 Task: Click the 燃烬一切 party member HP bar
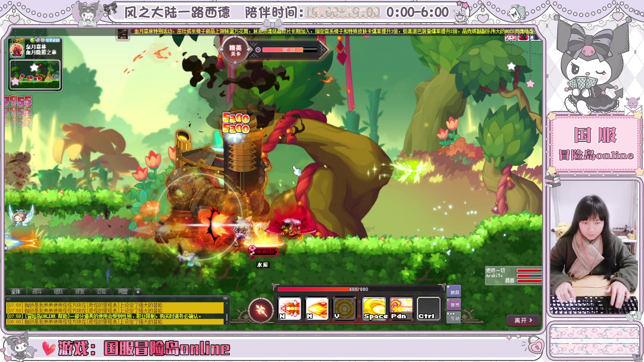click(x=529, y=270)
